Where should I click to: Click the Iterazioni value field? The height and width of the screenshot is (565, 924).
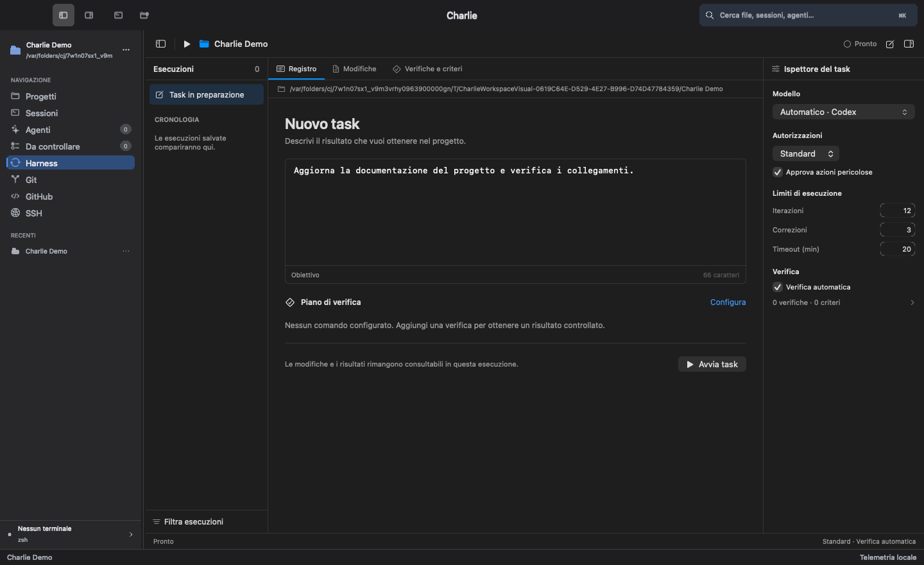click(897, 211)
